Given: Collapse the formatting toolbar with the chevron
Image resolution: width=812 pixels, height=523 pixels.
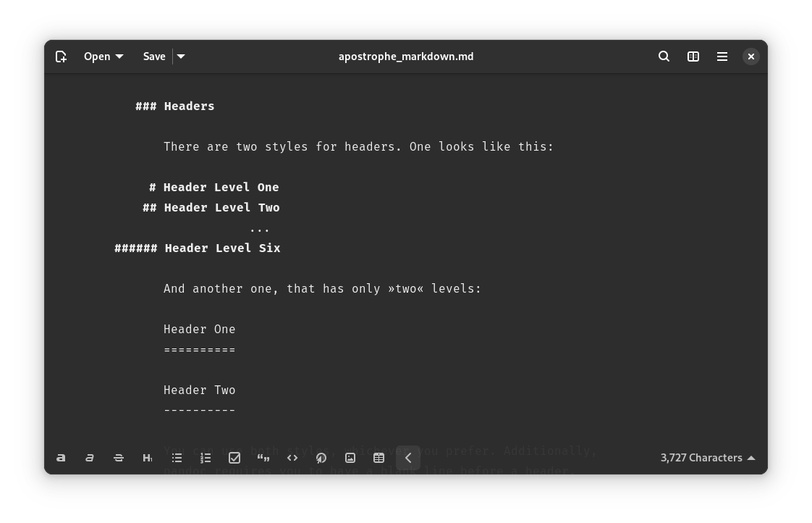Looking at the screenshot, I should point(408,458).
